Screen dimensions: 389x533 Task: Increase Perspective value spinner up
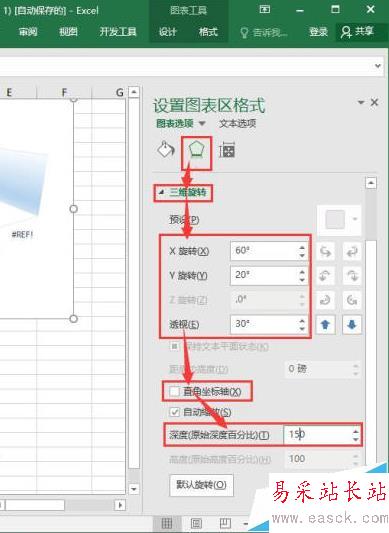click(x=302, y=320)
